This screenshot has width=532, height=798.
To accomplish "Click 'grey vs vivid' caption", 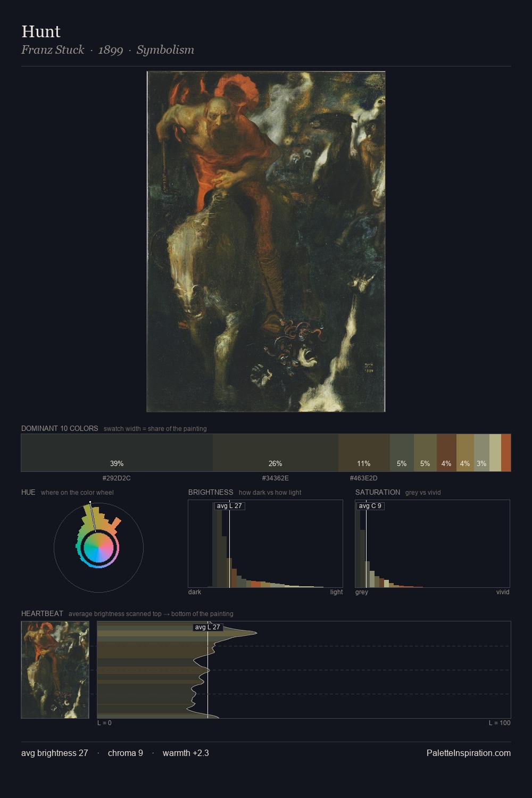I will pyautogui.click(x=423, y=493).
